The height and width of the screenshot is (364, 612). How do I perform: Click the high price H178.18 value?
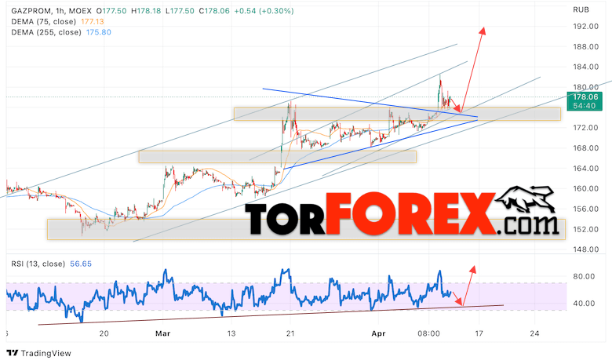[x=146, y=11]
